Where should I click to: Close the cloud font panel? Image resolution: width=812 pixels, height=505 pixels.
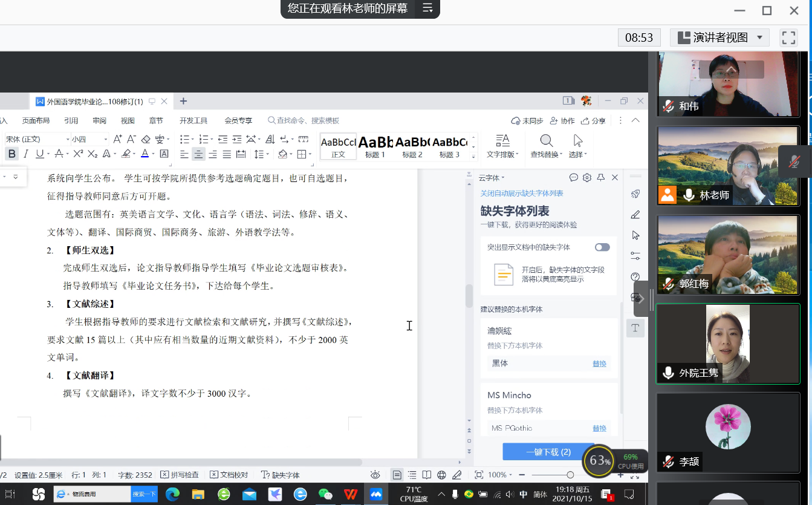pyautogui.click(x=615, y=178)
